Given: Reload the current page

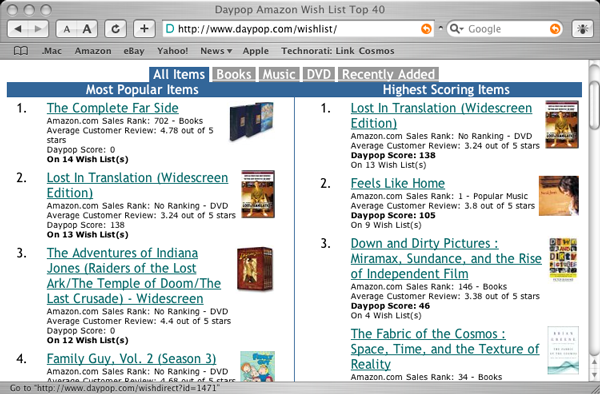Looking at the screenshot, I should [x=116, y=29].
